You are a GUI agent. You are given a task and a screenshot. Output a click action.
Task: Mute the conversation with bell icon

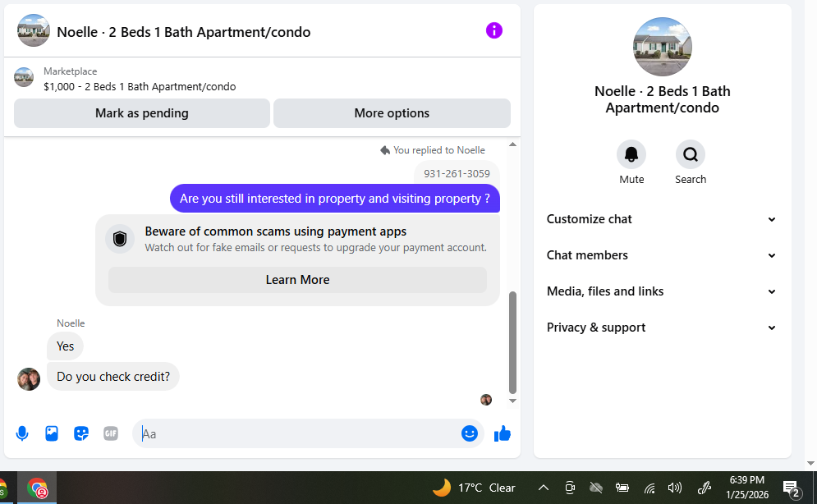pos(631,154)
